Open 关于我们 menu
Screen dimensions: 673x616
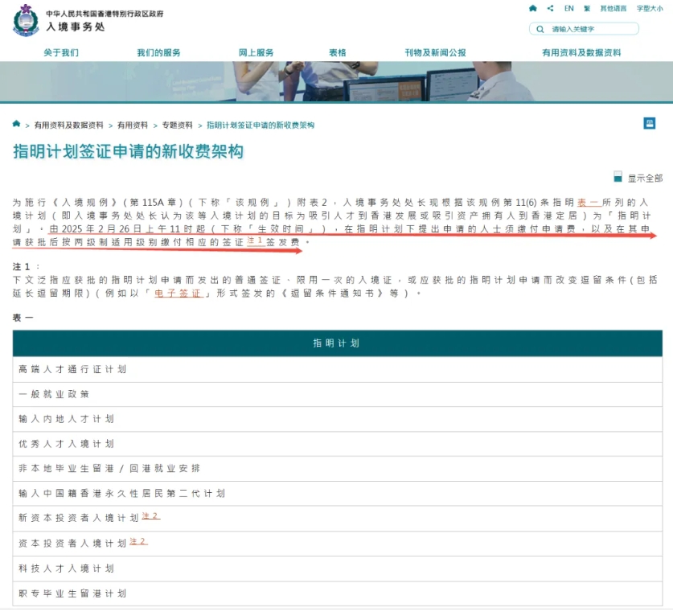click(x=61, y=52)
